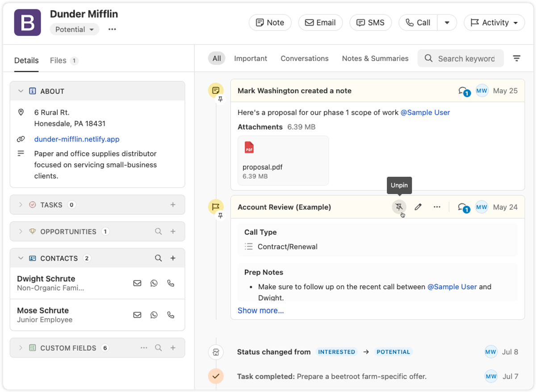Image resolution: width=536 pixels, height=392 pixels.
Task: Search opportunities with magnifier icon
Action: pos(158,231)
